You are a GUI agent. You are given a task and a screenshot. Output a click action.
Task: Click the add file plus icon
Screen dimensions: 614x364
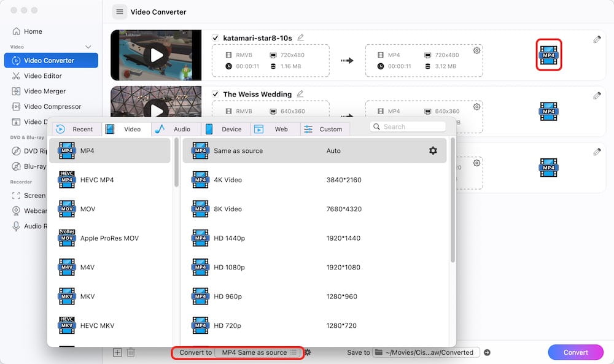tap(117, 353)
